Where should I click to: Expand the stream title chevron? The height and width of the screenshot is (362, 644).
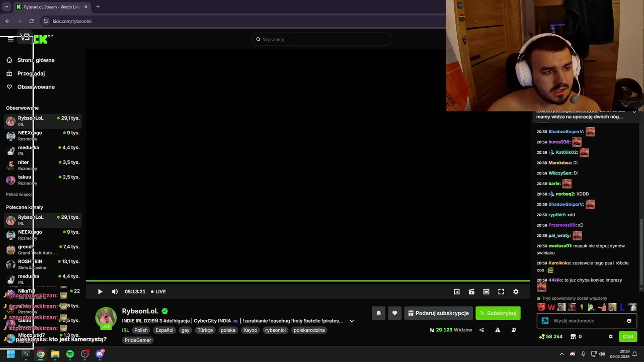352,321
